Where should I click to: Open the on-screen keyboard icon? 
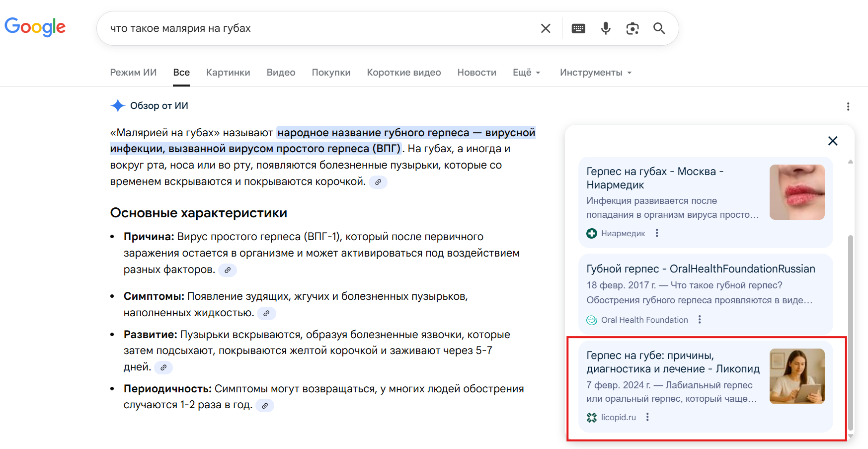[x=578, y=28]
